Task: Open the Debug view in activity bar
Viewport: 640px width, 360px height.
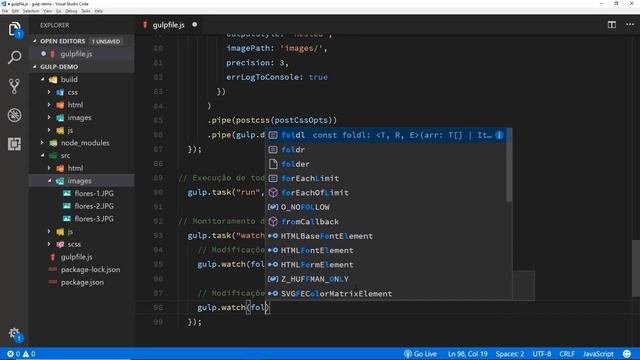Action: pyautogui.click(x=14, y=115)
